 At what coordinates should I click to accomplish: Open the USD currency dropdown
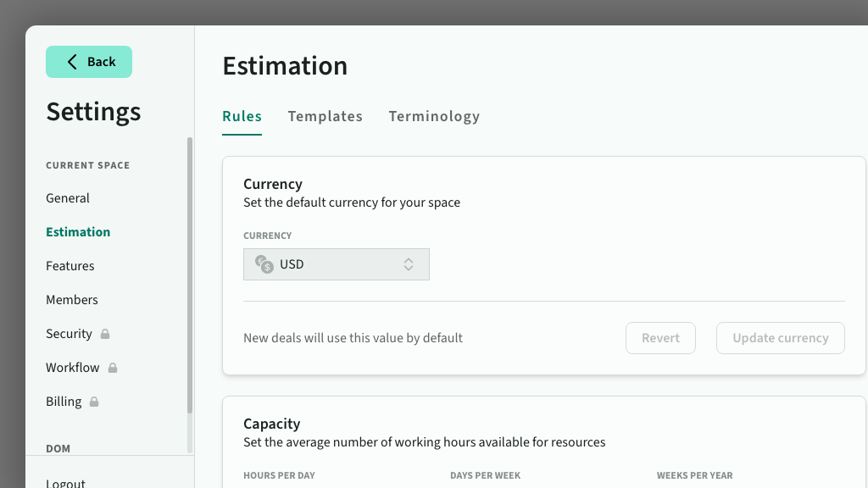click(336, 264)
